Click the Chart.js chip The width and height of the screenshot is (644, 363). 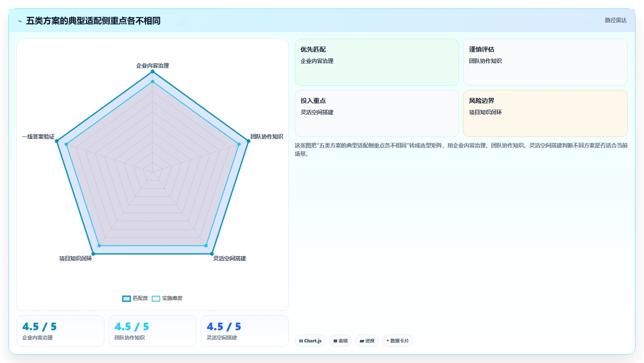click(310, 341)
